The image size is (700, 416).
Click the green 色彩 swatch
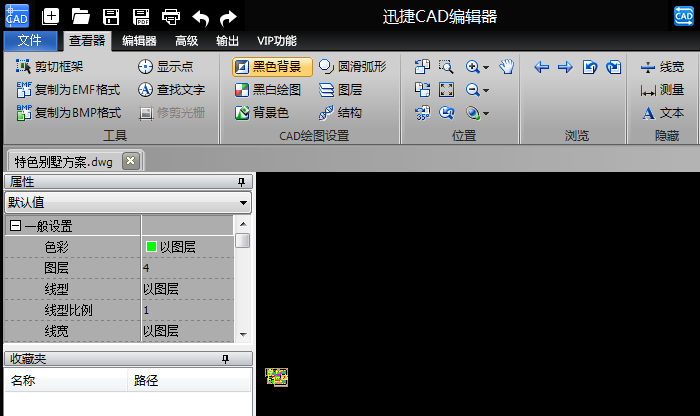(151, 246)
